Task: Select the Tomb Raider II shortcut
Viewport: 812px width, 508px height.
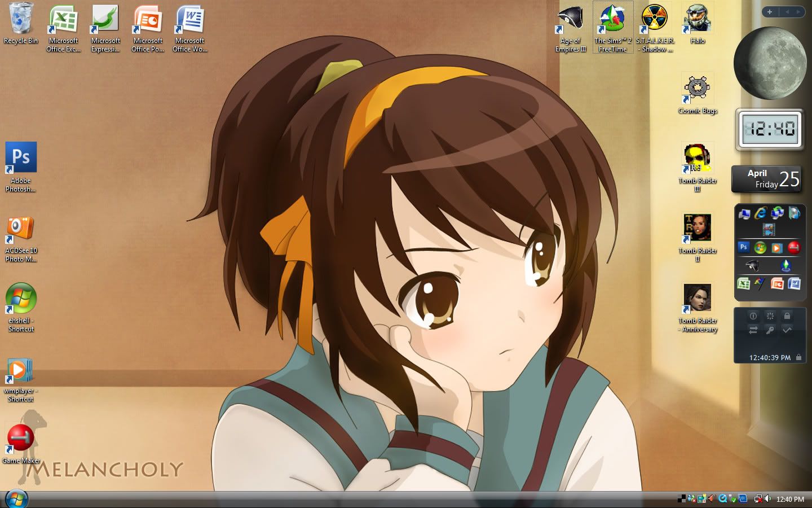Action: 698,237
